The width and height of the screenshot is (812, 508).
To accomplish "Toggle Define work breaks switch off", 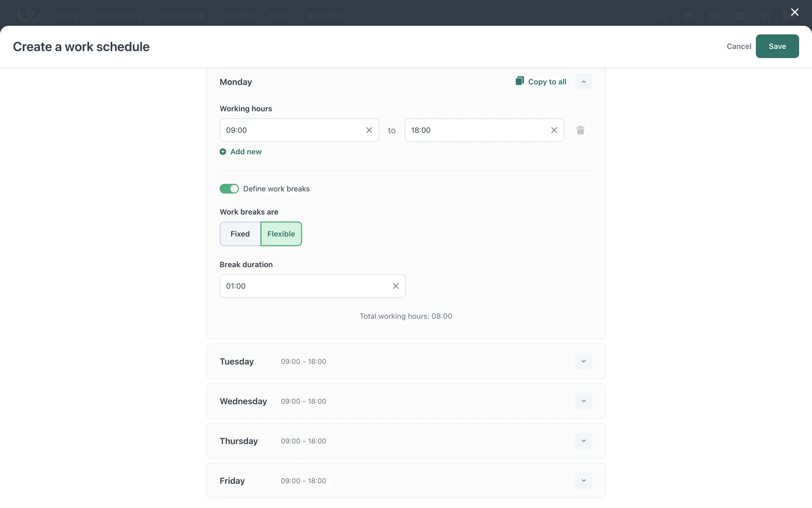I will (x=229, y=189).
